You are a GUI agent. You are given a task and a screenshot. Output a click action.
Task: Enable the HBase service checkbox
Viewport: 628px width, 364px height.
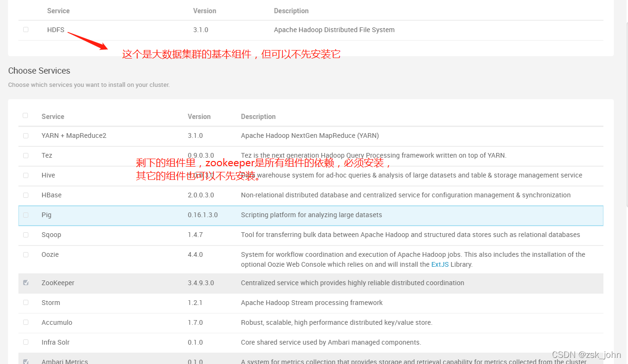tap(26, 195)
